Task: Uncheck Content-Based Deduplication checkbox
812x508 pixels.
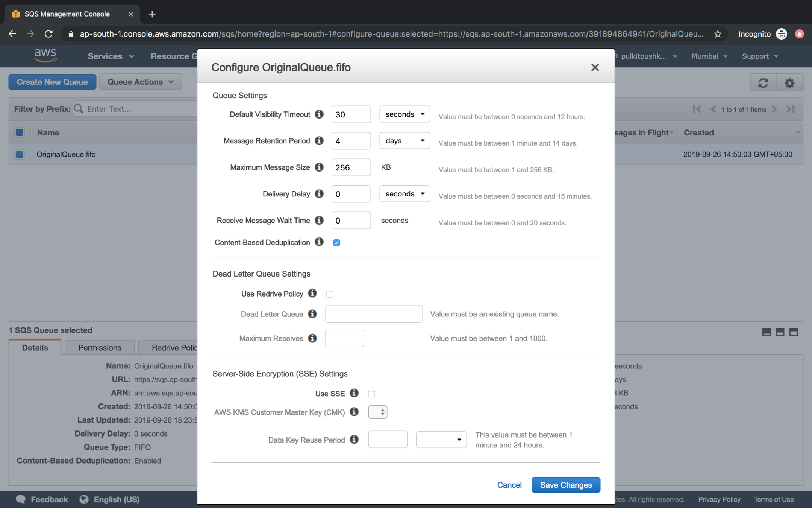Action: point(336,243)
